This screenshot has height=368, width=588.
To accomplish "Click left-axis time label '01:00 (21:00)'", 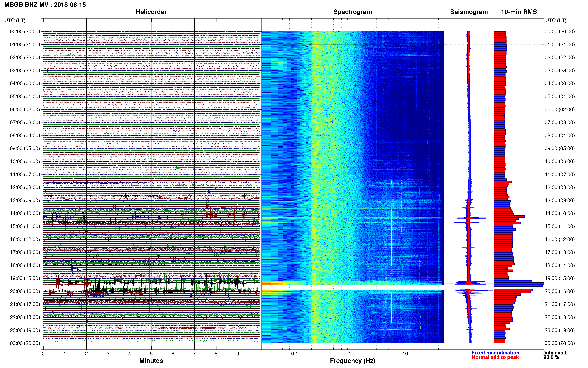I will pos(25,45).
